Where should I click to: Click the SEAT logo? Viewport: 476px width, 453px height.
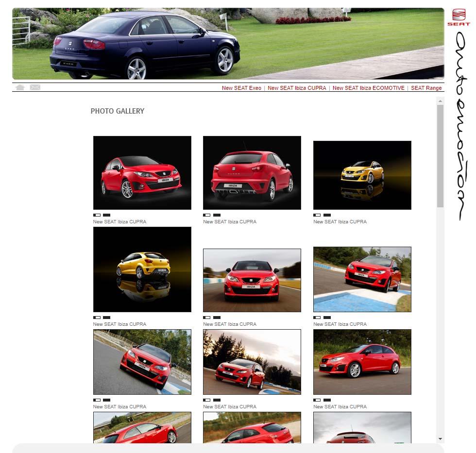click(459, 17)
